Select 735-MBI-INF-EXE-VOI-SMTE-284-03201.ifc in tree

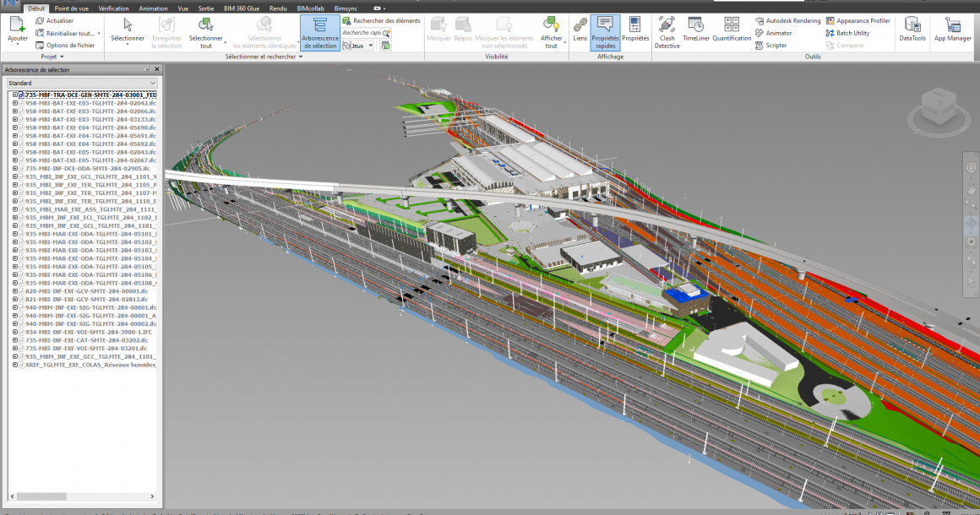85,349
